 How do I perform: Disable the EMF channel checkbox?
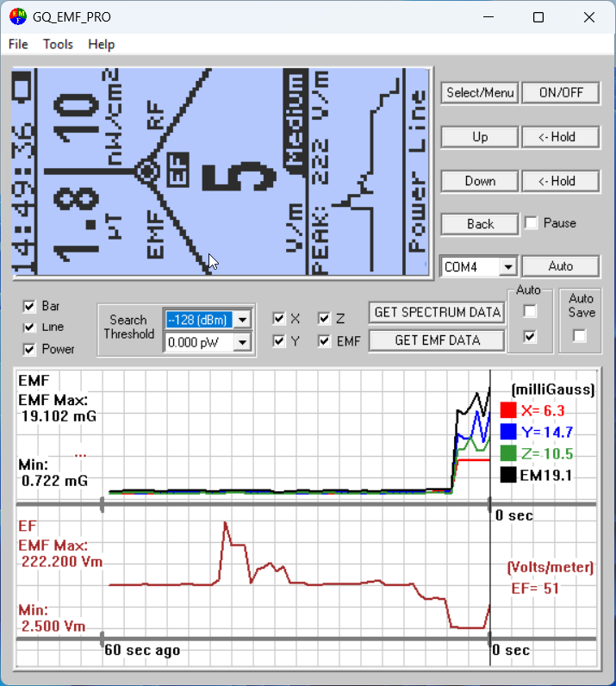324,340
